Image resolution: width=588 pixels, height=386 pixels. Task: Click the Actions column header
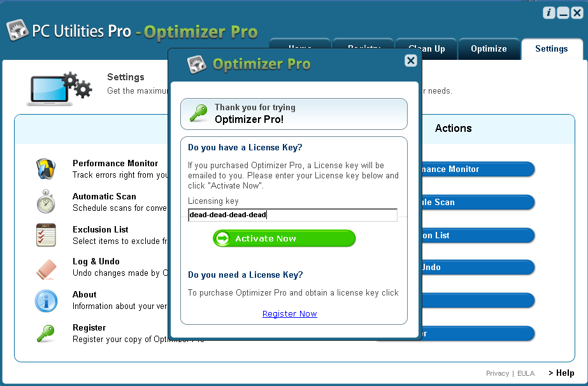[454, 128]
